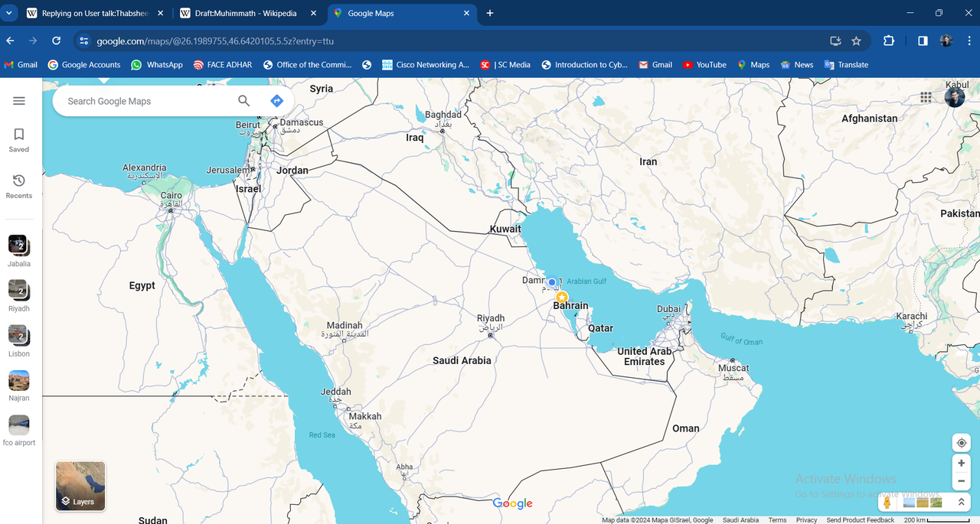The width and height of the screenshot is (980, 524).
Task: Reload the Google Maps page
Action: click(x=56, y=41)
